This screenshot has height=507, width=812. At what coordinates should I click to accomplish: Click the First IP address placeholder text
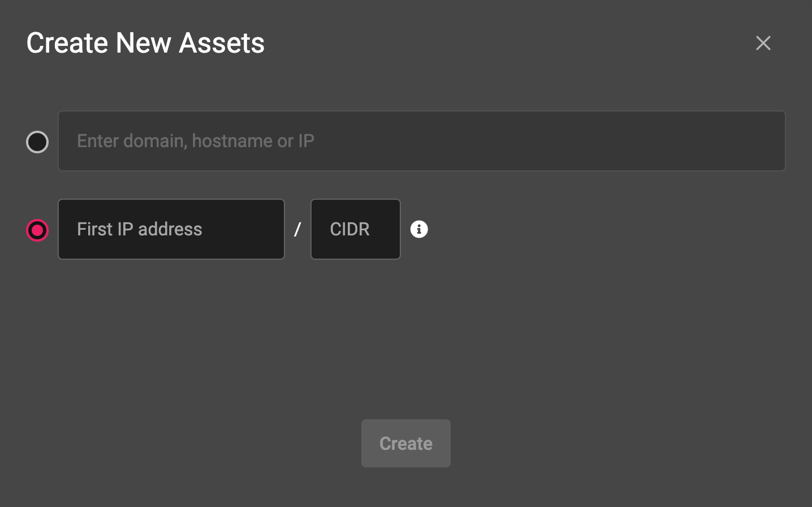pyautogui.click(x=139, y=229)
